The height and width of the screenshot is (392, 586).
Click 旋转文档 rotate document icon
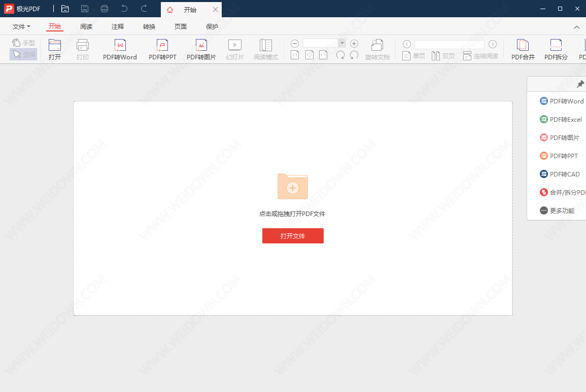[377, 49]
